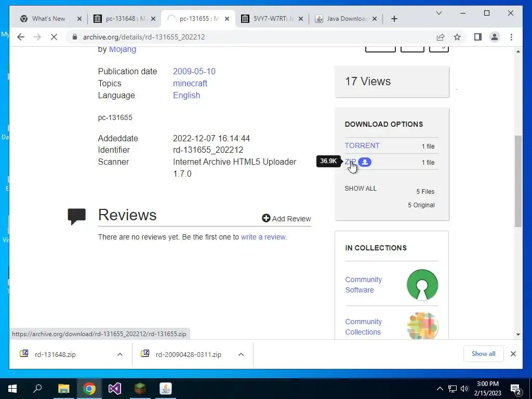Open Visual Studio from taskbar
The image size is (532, 399).
pyautogui.click(x=115, y=389)
